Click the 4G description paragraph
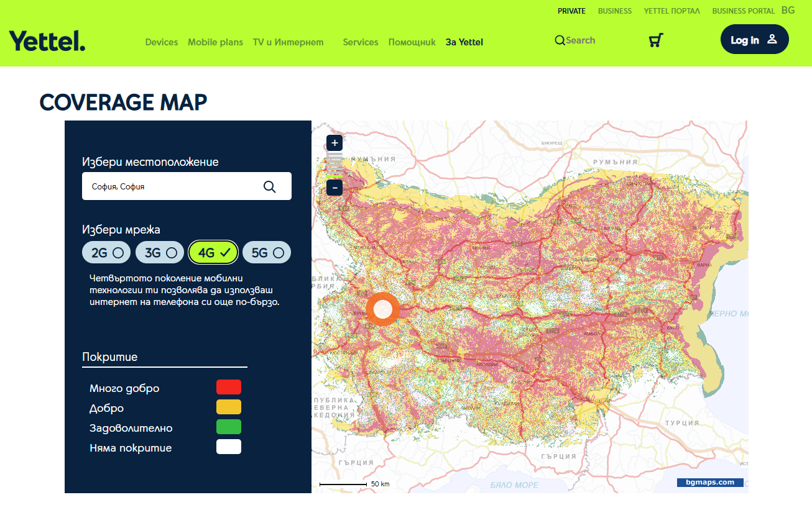 coord(185,289)
